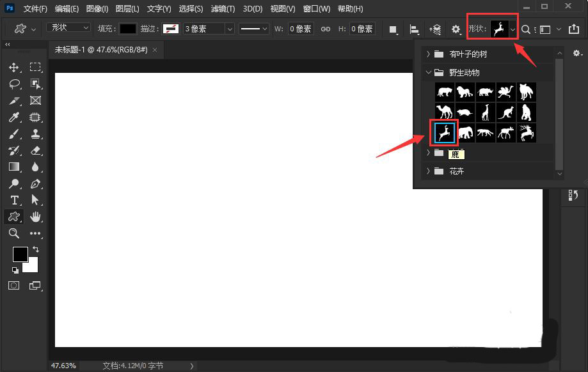Screen dimensions: 588x372
Task: Expand the 有叶子的树 shape folder
Action: pyautogui.click(x=428, y=54)
